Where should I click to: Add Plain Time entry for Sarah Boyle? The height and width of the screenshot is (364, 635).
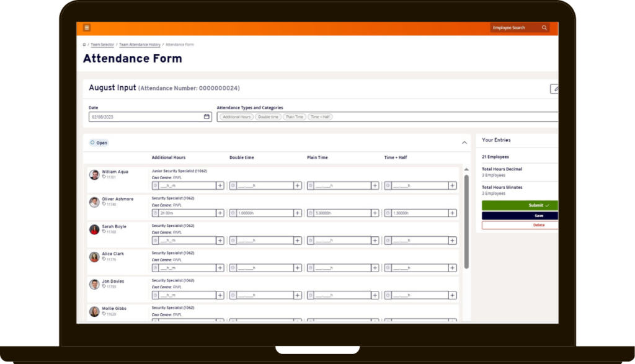[x=375, y=241]
